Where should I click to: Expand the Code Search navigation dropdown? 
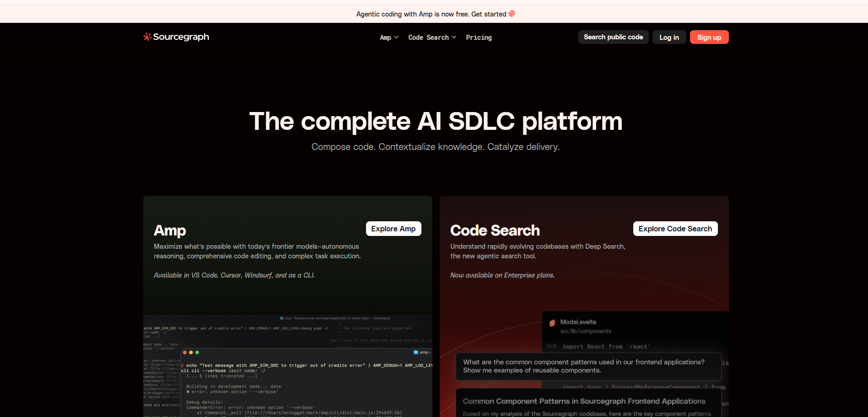432,37
